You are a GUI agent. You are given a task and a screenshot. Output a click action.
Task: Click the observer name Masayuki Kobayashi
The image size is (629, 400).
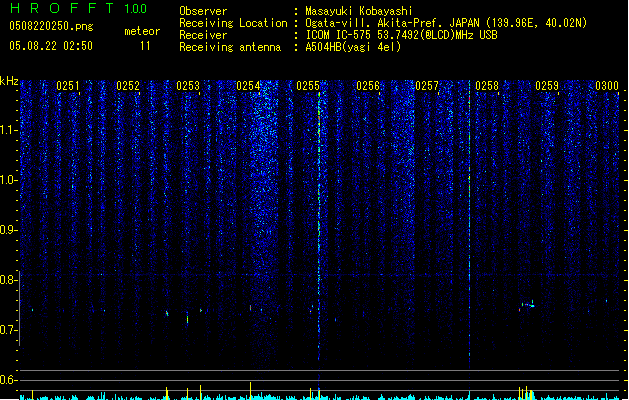359,11
